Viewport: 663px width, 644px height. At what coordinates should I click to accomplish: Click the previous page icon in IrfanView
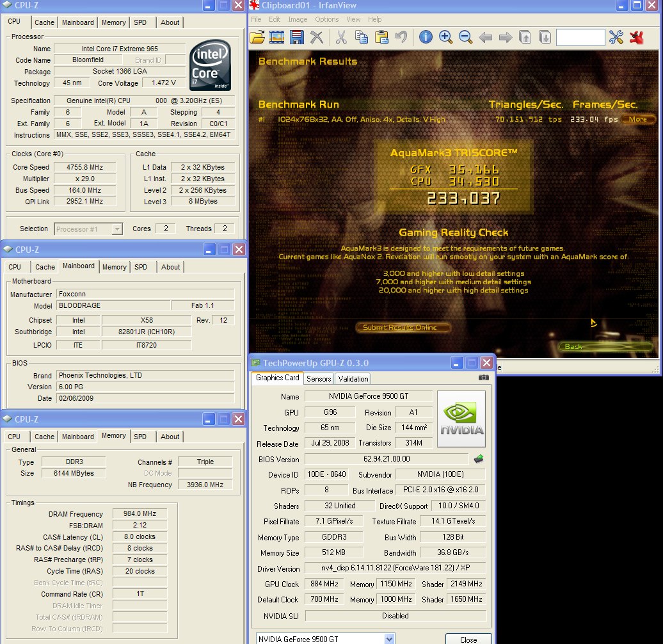click(525, 37)
